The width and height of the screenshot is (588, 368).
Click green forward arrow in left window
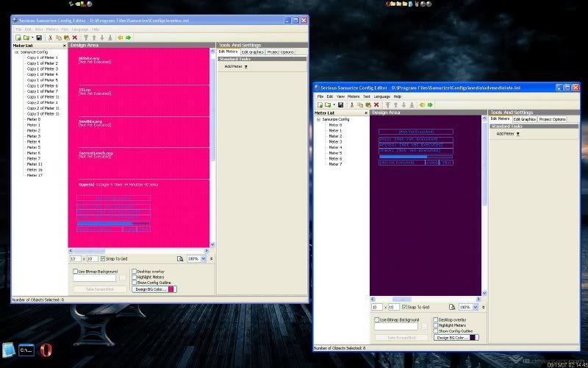pos(128,38)
